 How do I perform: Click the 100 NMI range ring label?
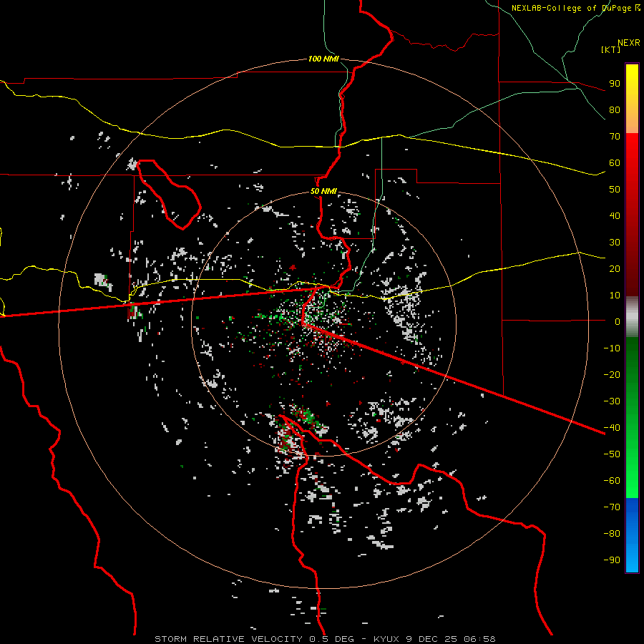(x=323, y=59)
